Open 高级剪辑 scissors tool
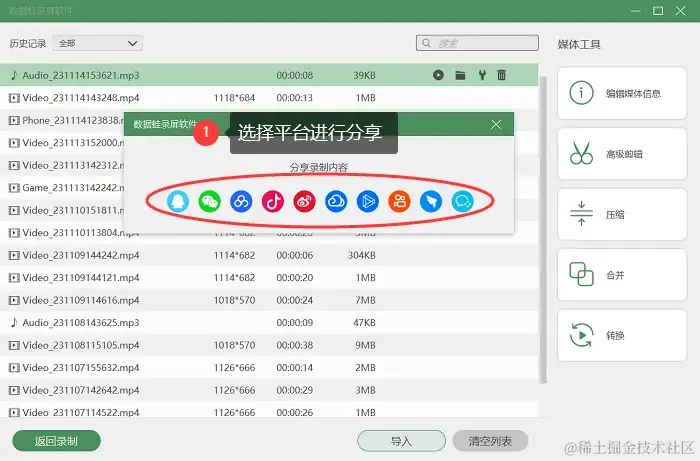The image size is (700, 461). point(622,154)
